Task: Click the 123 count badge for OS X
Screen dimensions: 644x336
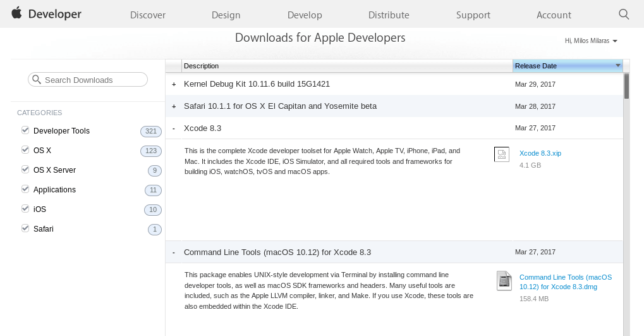Action: point(151,151)
